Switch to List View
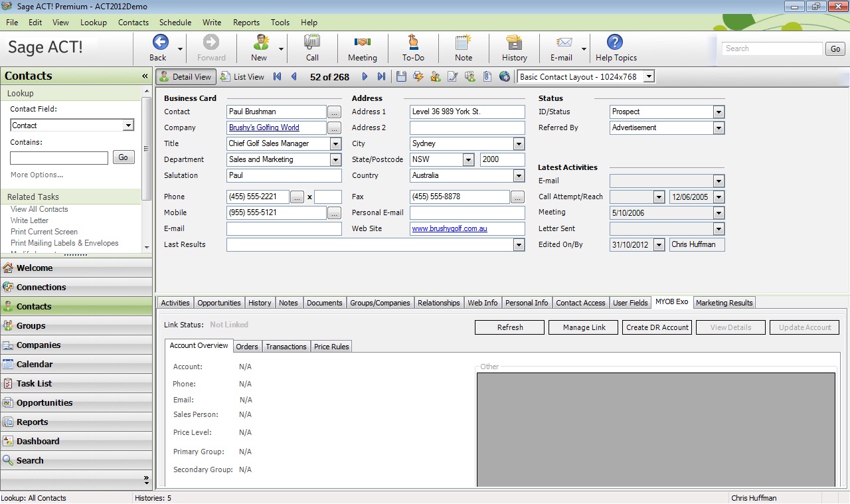 (x=242, y=77)
